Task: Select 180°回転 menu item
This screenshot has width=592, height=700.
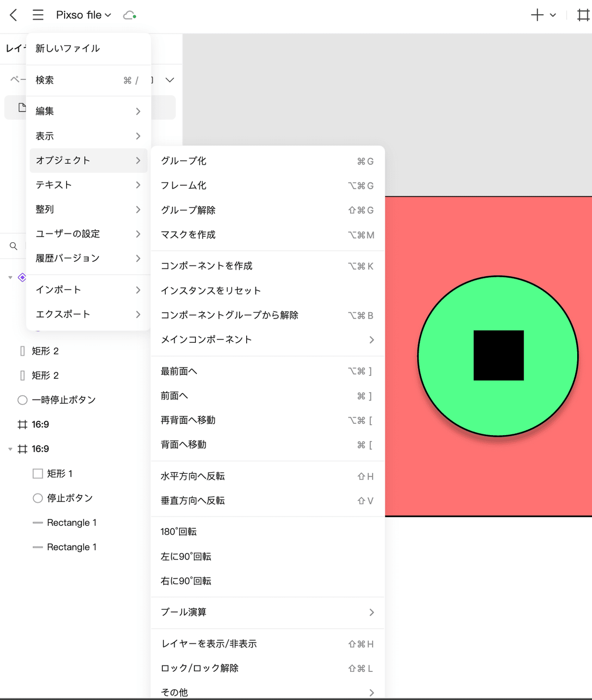Action: click(267, 532)
